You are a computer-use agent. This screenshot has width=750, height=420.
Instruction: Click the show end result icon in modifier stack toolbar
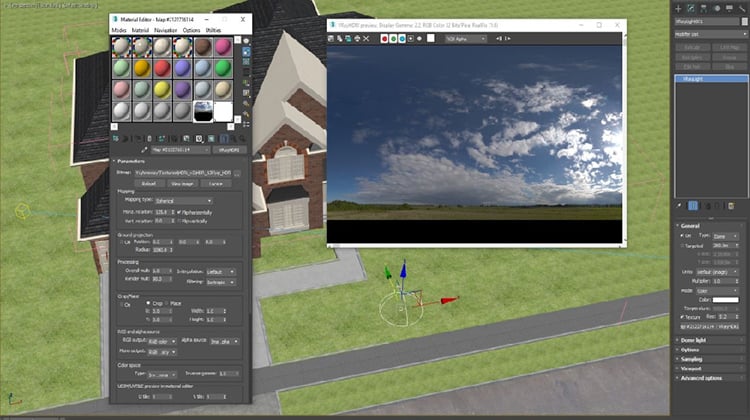point(693,206)
